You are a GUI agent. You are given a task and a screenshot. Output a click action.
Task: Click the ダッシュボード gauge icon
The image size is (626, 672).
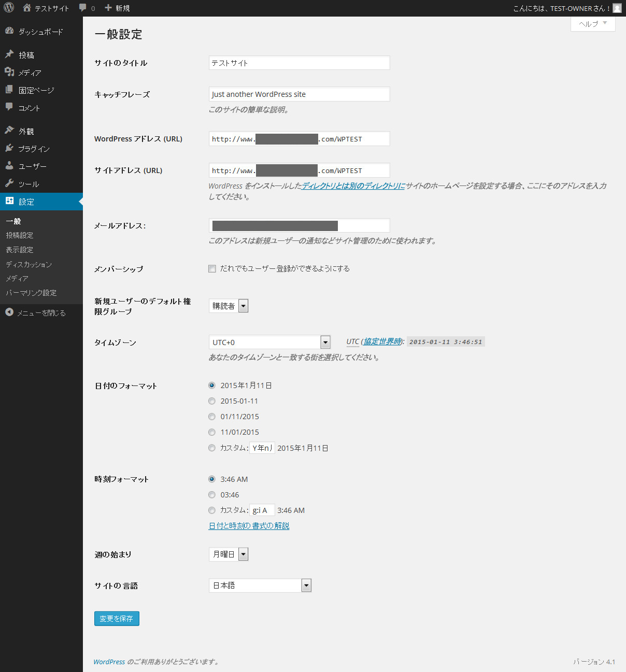9,31
